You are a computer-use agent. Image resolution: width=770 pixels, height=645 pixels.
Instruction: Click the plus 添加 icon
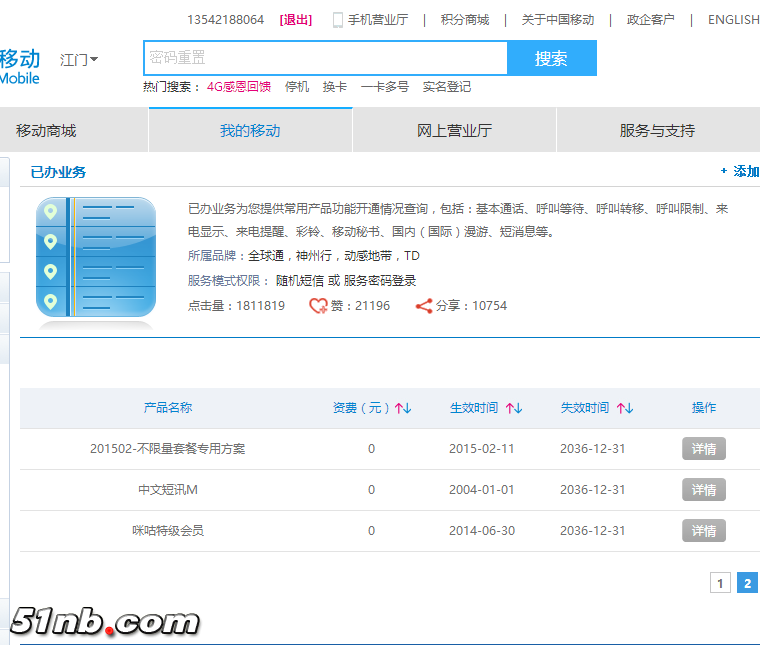[x=724, y=171]
